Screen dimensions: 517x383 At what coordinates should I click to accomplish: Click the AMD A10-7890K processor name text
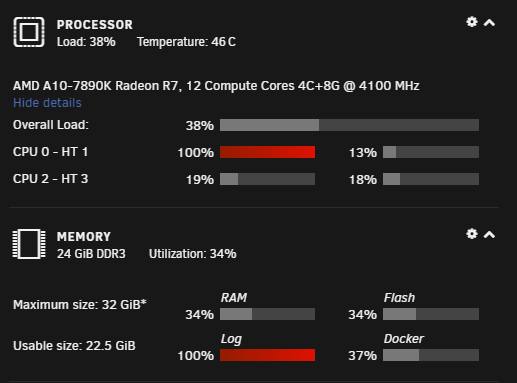[216, 86]
